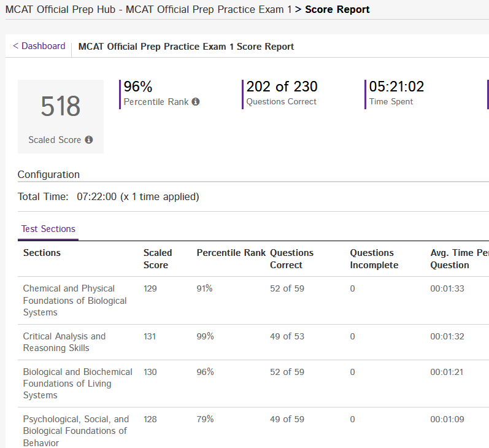
Task: Click the Percentile Rank column header in table
Action: click(x=231, y=253)
